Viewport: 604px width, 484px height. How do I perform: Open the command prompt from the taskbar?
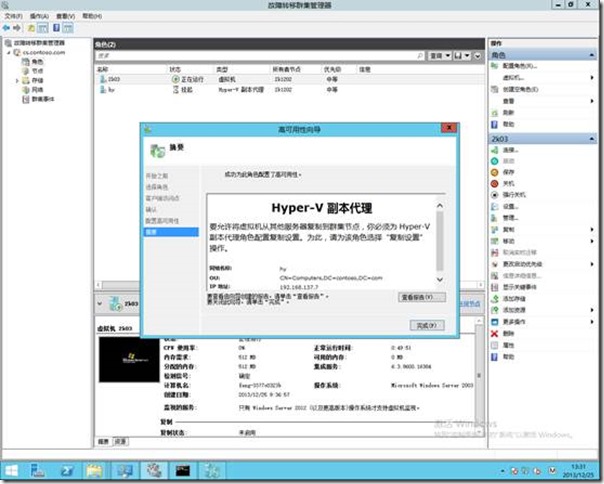[182, 471]
